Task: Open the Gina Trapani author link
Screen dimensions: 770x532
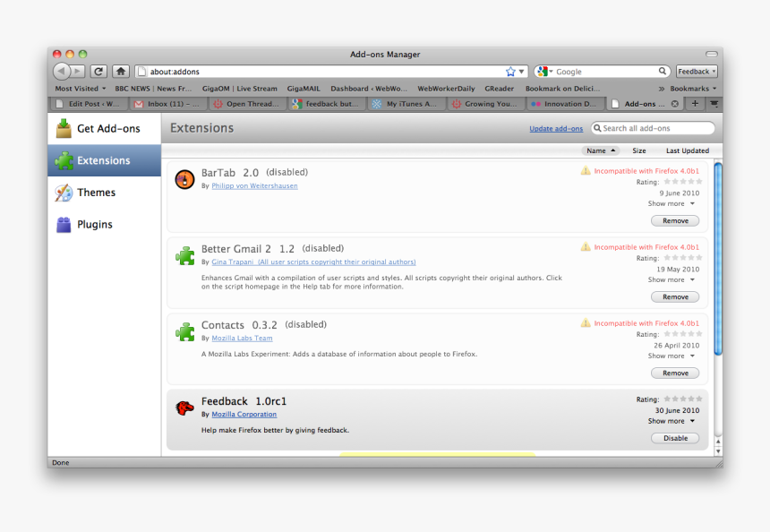Action: pyautogui.click(x=313, y=262)
